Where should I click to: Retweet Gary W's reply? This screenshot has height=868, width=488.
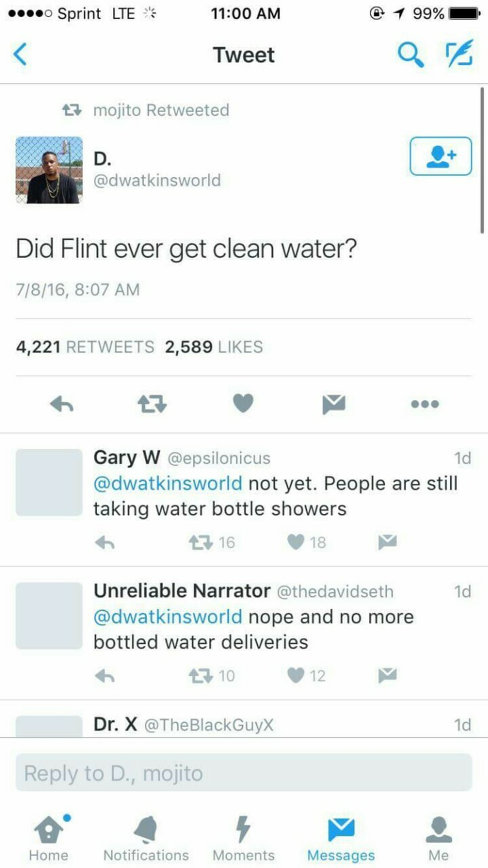(x=200, y=542)
